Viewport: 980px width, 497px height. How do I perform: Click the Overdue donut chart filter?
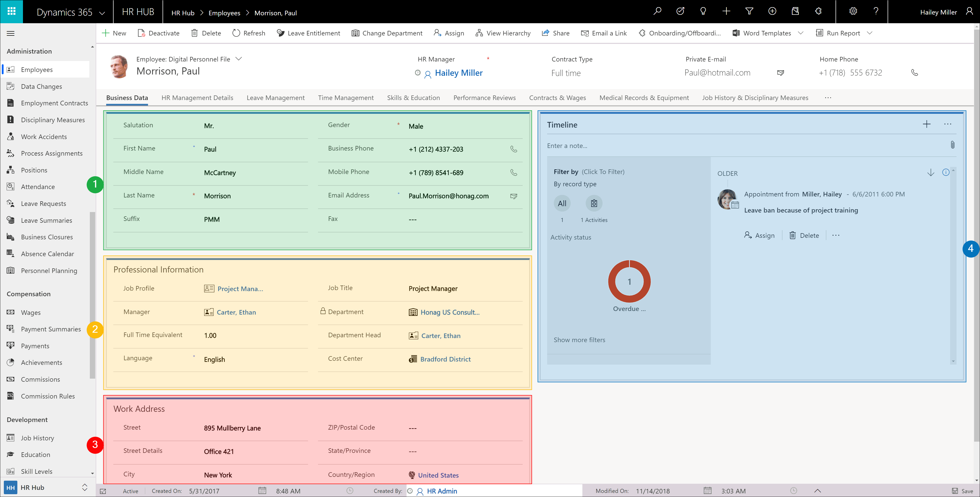(629, 281)
